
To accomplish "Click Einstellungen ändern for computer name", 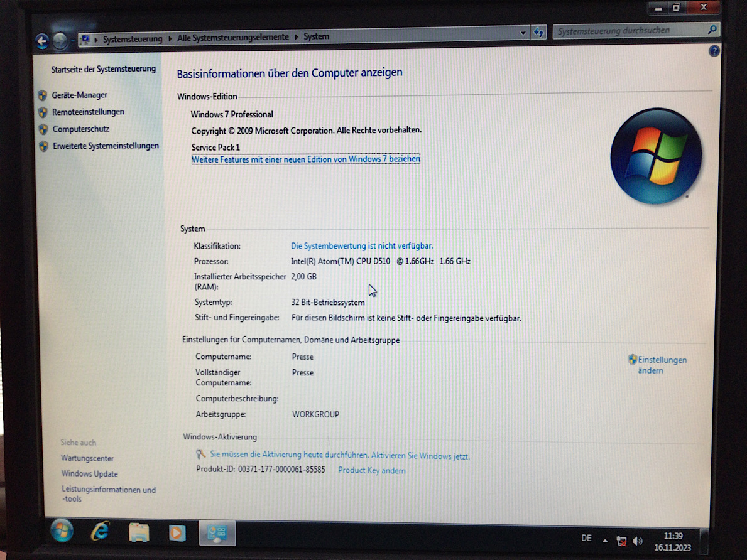I will 661,365.
